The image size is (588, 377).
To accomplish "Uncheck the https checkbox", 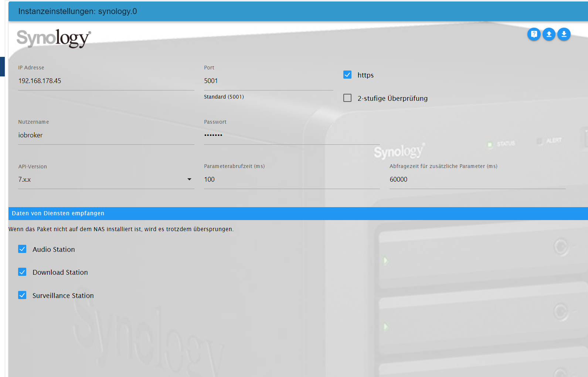I will (347, 75).
